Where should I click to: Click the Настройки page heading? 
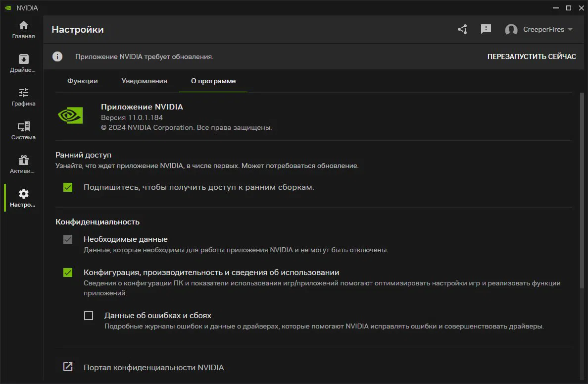[x=78, y=30]
